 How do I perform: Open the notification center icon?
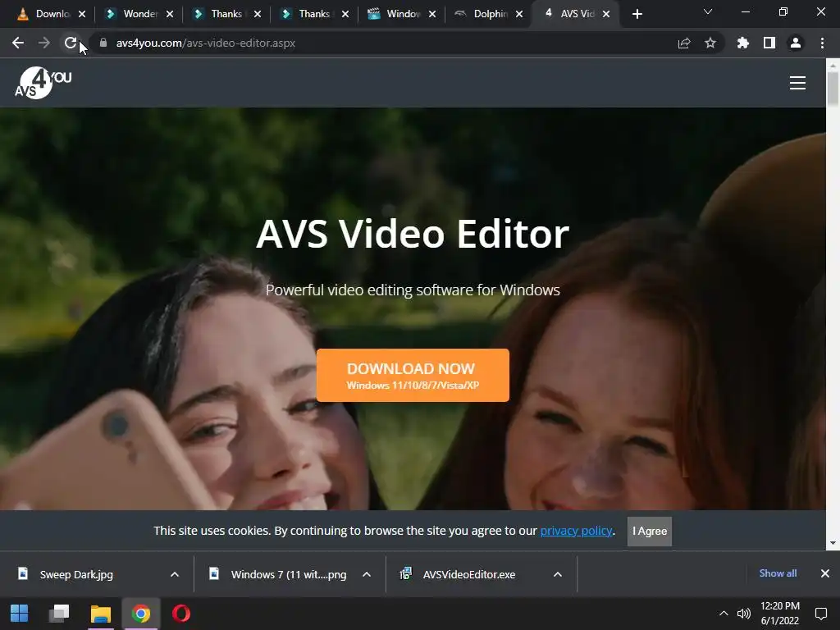tap(820, 614)
